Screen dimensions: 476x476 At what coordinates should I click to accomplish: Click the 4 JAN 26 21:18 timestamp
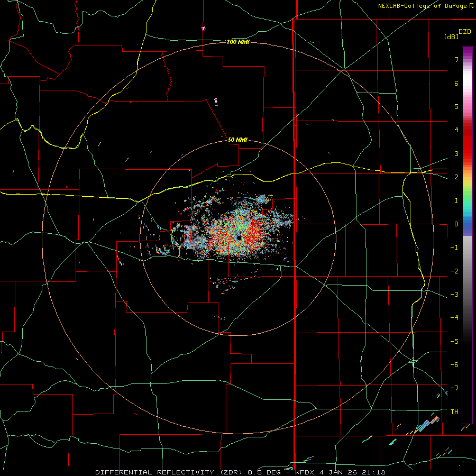[352, 472]
